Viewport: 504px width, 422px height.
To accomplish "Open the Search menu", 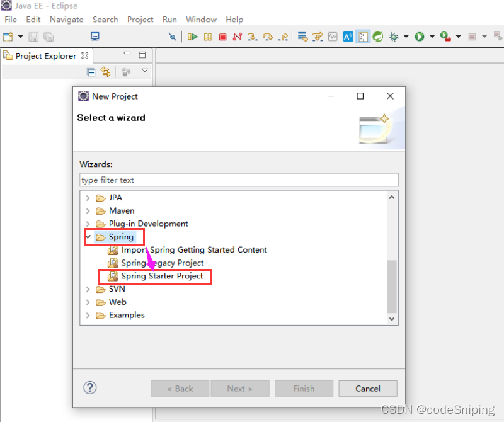I will point(105,20).
